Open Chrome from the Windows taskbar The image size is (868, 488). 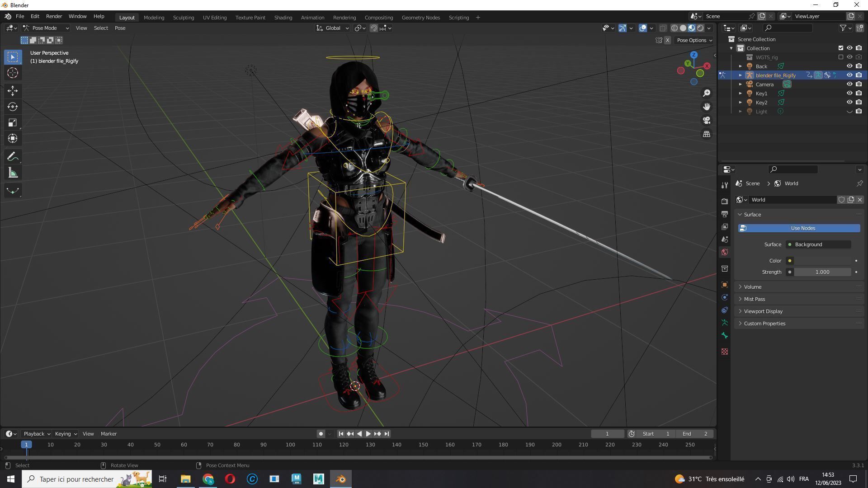208,479
